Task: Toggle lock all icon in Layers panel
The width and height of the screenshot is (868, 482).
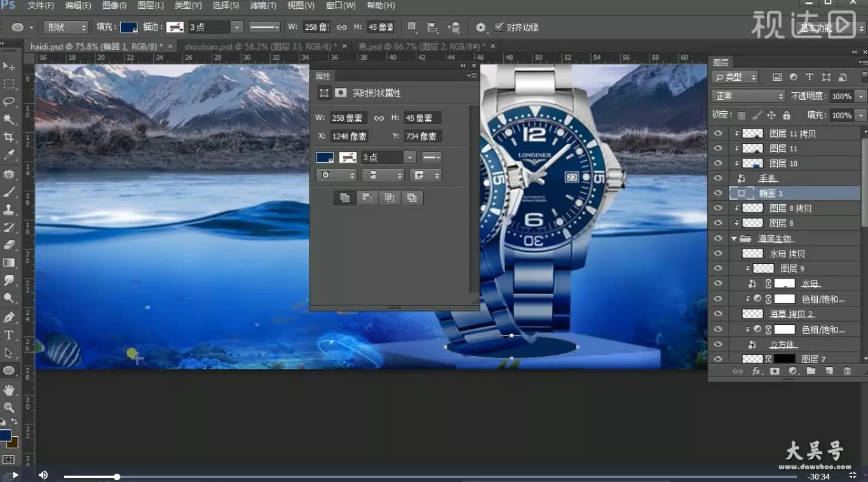Action: pos(787,115)
